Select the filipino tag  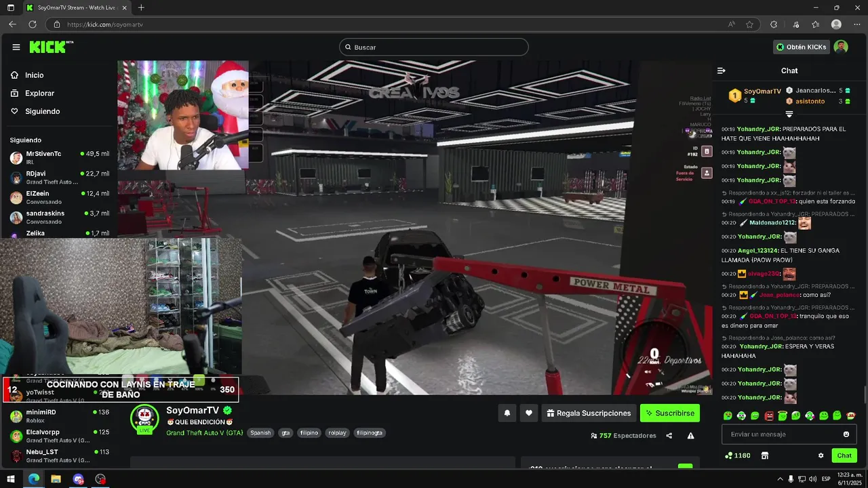pos(309,432)
